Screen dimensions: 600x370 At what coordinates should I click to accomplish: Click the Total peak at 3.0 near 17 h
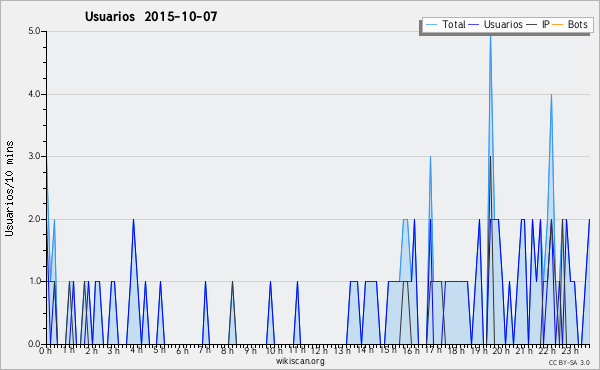click(430, 157)
